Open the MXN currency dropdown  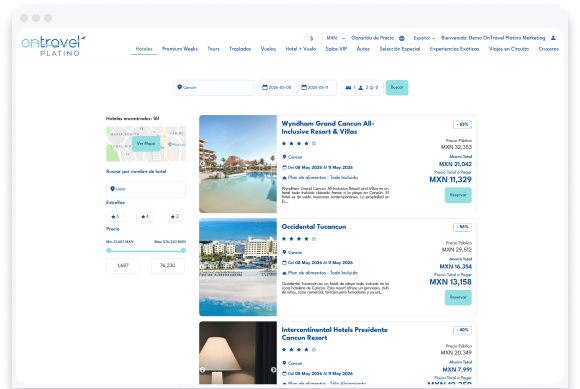click(332, 38)
